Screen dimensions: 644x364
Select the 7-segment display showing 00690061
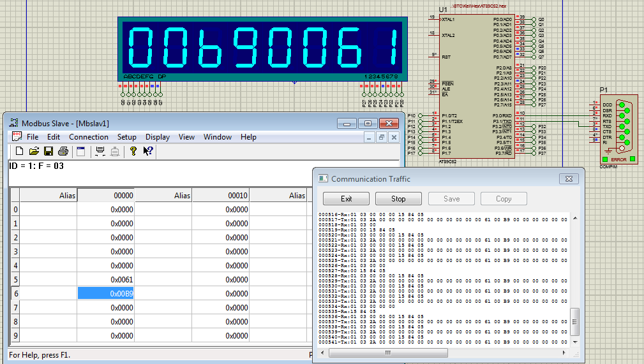262,49
